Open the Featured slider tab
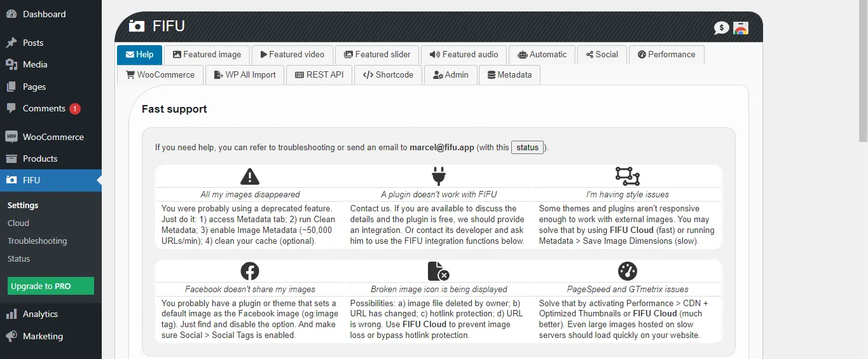868x359 pixels. click(377, 55)
